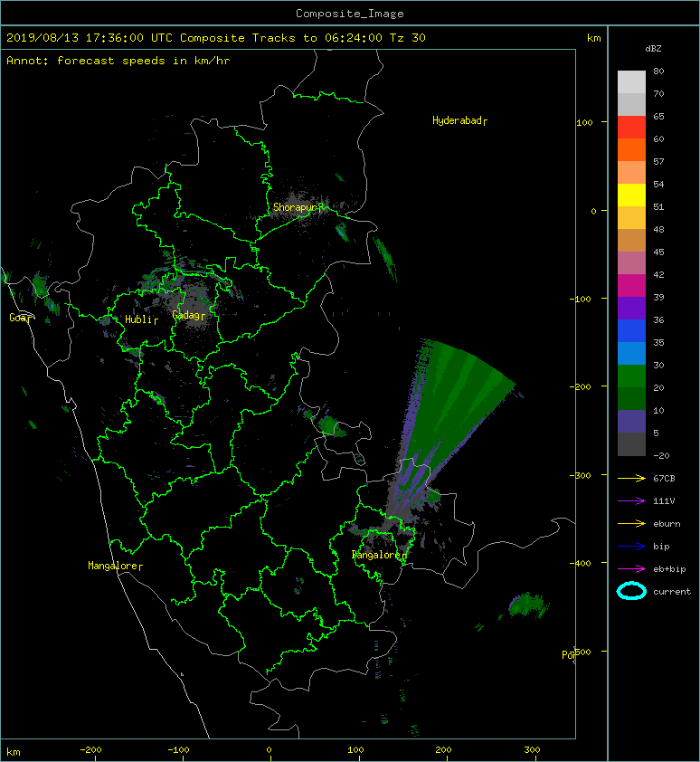Click the Shorapur city label
The width and height of the screenshot is (700, 762).
298,207
